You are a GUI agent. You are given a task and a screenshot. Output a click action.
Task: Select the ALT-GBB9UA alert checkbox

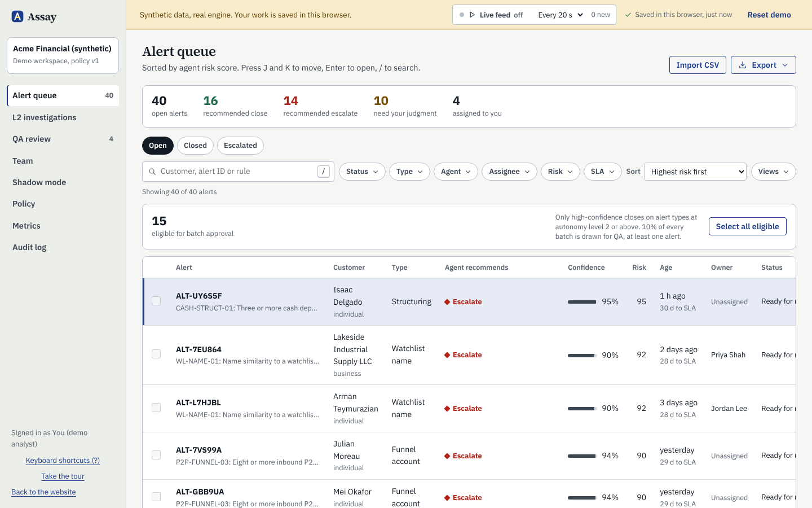point(156,497)
